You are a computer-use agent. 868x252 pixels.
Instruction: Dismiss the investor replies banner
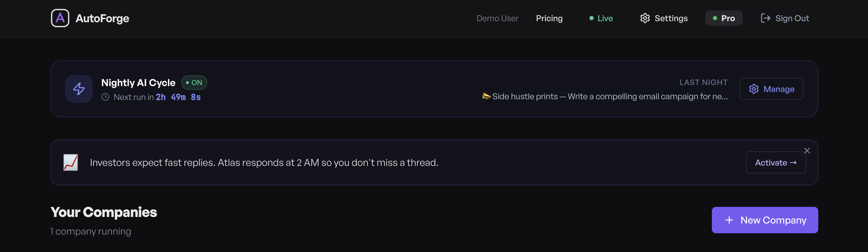coord(807,151)
